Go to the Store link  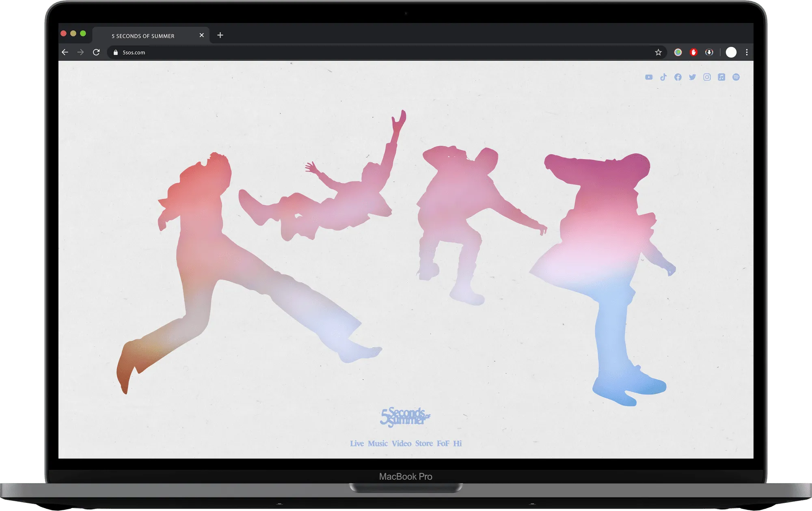[424, 444]
